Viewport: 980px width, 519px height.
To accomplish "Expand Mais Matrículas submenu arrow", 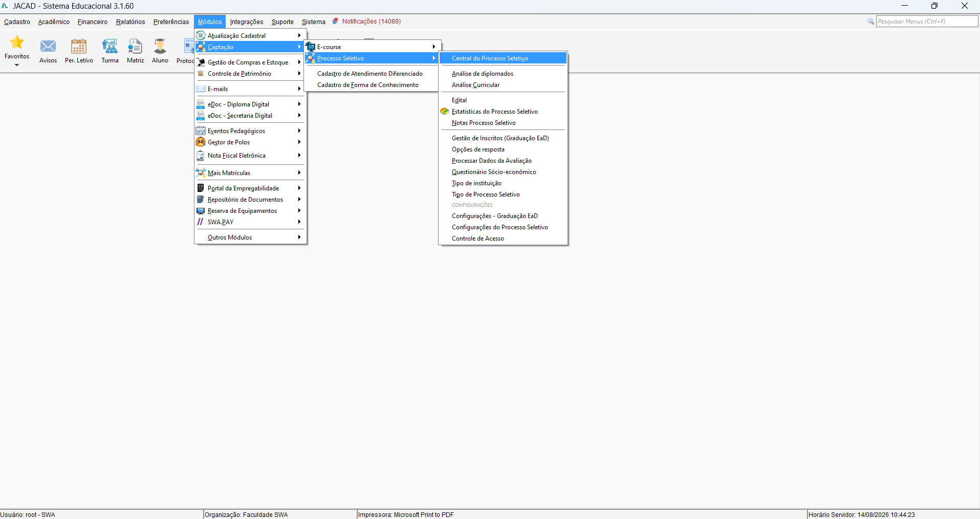I will pyautogui.click(x=299, y=173).
